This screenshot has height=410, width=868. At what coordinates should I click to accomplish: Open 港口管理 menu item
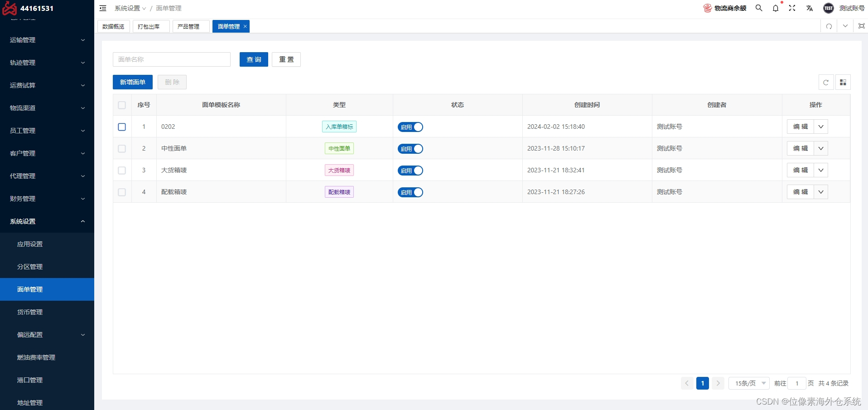tap(47, 380)
